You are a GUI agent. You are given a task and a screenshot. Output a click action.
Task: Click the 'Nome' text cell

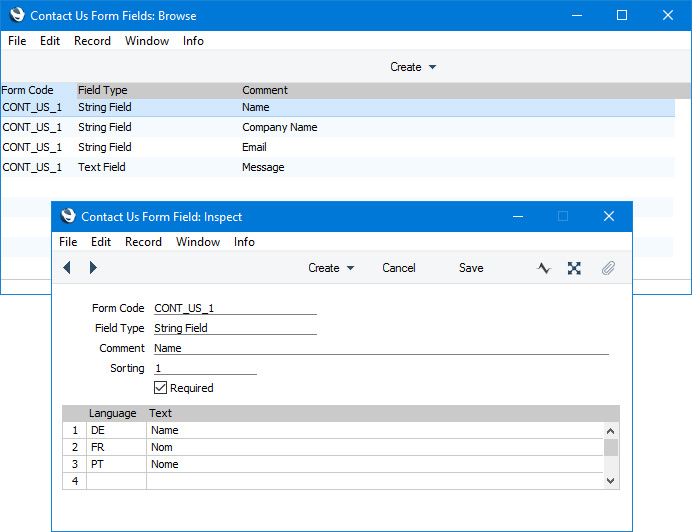pyautogui.click(x=375, y=464)
